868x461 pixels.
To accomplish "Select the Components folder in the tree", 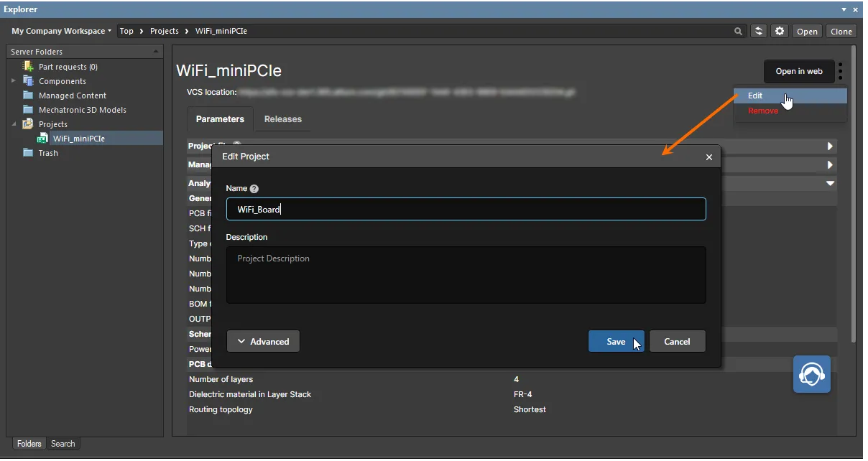I will [x=62, y=81].
